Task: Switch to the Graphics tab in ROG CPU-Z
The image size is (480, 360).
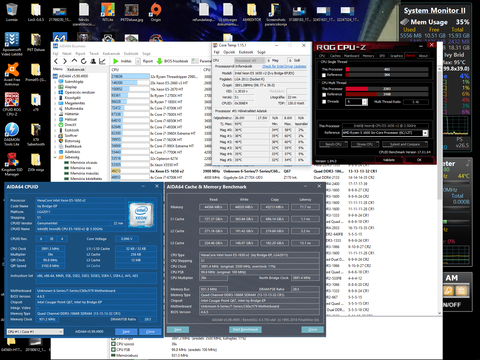Action: pos(396,56)
